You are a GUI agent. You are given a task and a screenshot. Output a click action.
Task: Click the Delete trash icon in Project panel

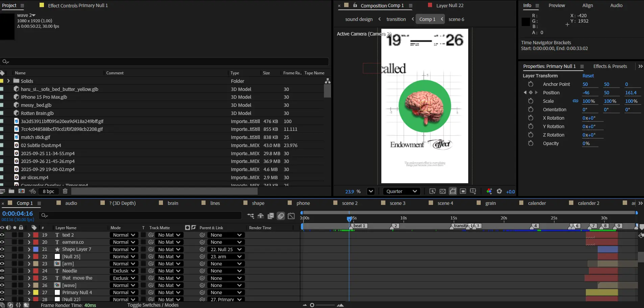tap(65, 191)
